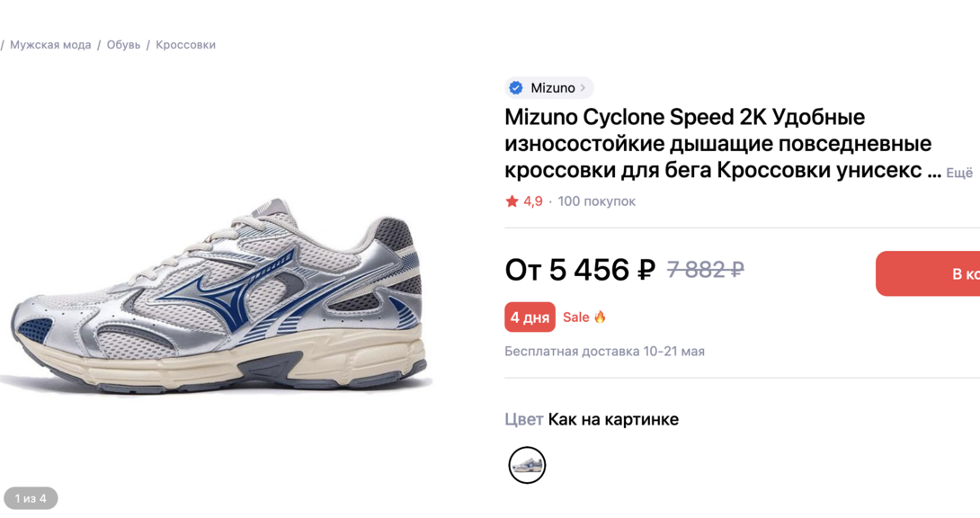This screenshot has width=980, height=518.
Task: Click the red star rating icon
Action: click(512, 201)
